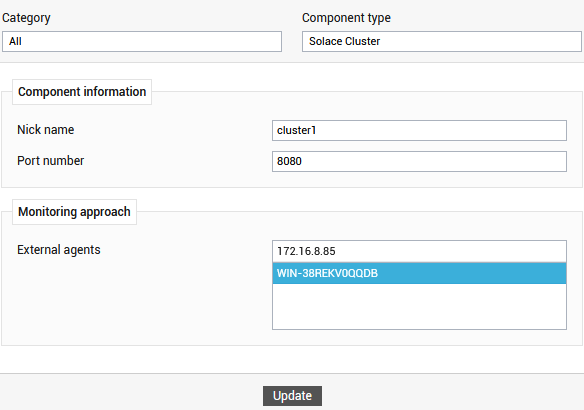The height and width of the screenshot is (410, 584).
Task: Click the Component type label text
Action: coord(346,18)
